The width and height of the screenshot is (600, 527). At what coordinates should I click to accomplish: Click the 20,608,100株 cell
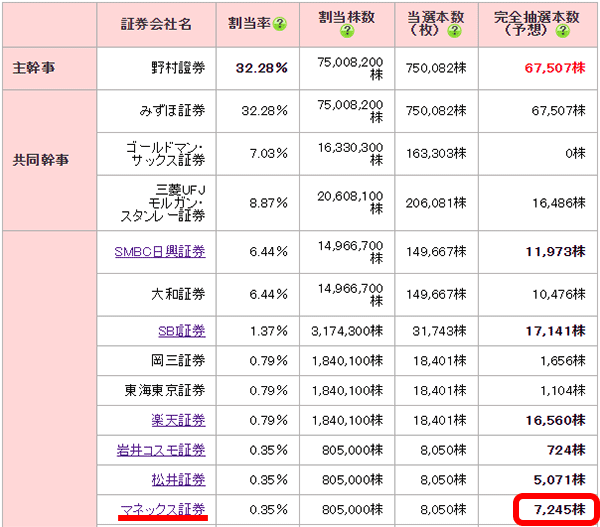click(x=350, y=203)
